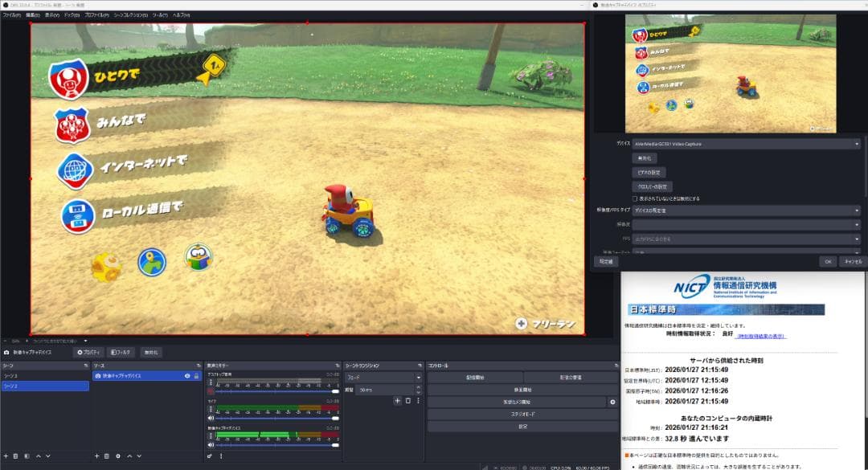Open the ファイル menu in menu bar
Viewport: 868px width, 470px height.
(12, 15)
